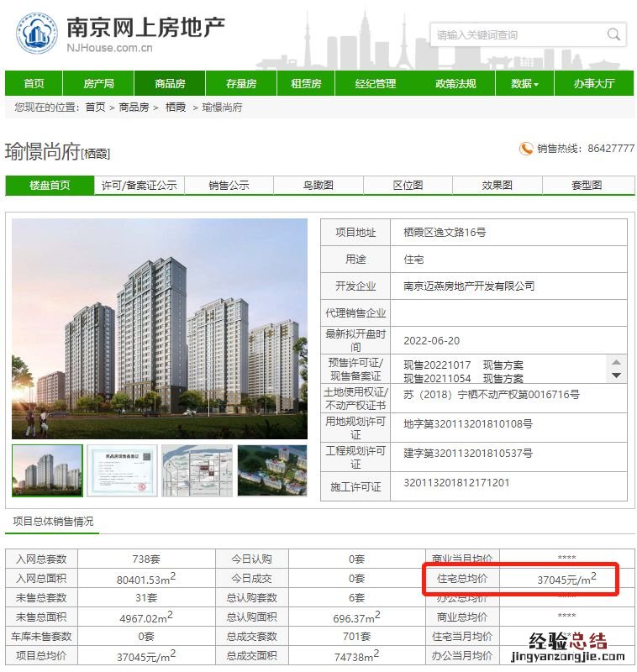Select the location map thumbnail

(197, 470)
